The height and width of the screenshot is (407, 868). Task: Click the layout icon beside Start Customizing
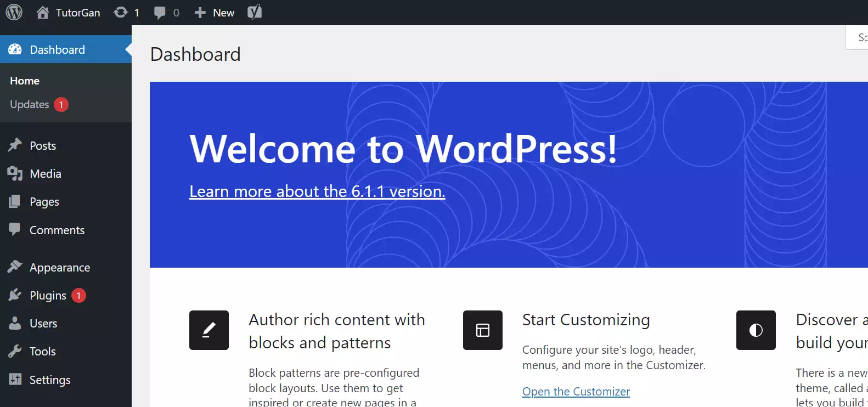pos(483,330)
